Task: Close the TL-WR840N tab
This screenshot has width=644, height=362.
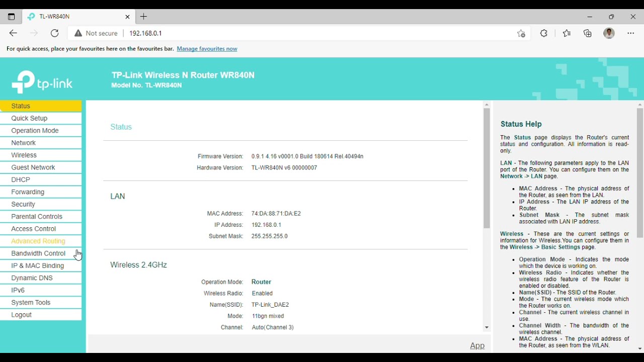Action: coord(127,17)
